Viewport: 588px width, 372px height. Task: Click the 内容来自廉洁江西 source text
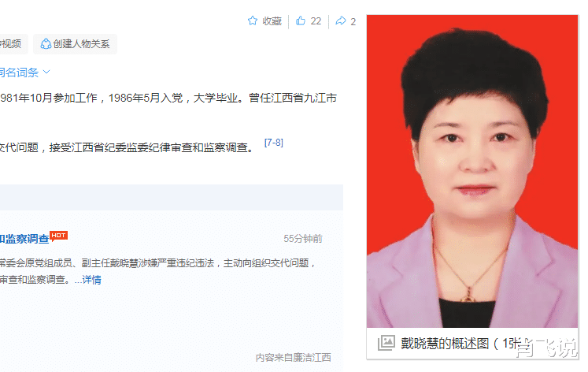click(294, 357)
